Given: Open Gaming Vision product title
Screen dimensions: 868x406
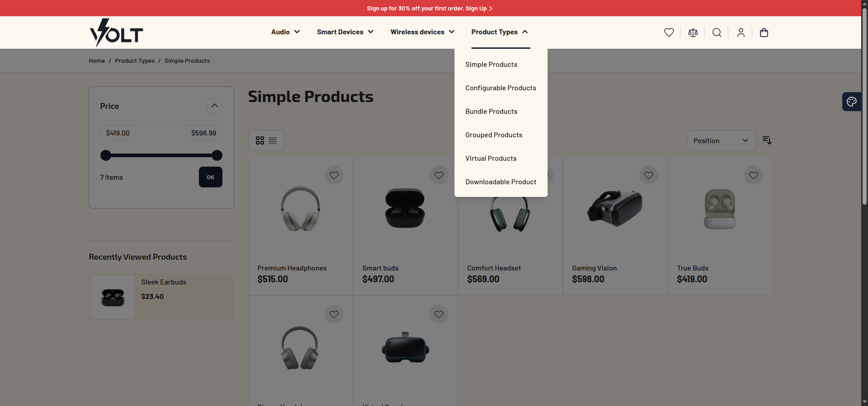Looking at the screenshot, I should [x=594, y=268].
